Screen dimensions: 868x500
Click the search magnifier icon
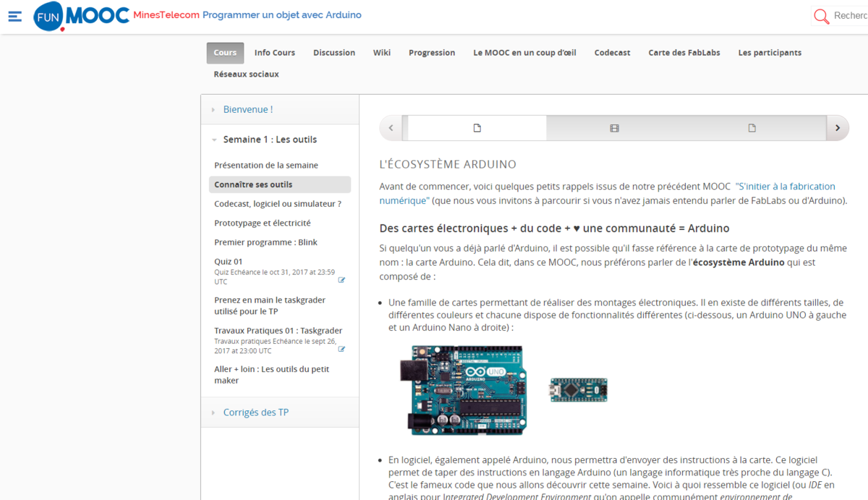click(822, 16)
